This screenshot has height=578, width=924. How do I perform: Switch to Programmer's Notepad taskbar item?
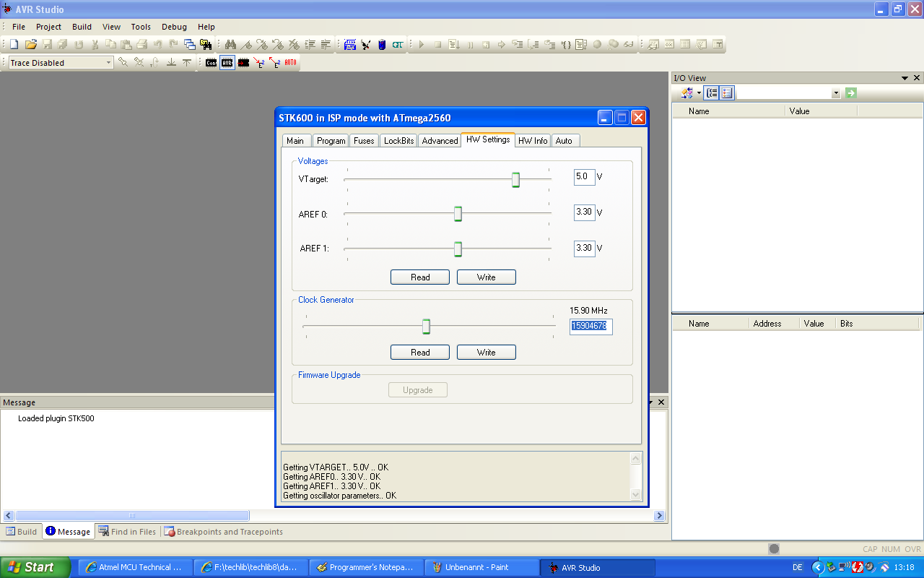click(366, 567)
